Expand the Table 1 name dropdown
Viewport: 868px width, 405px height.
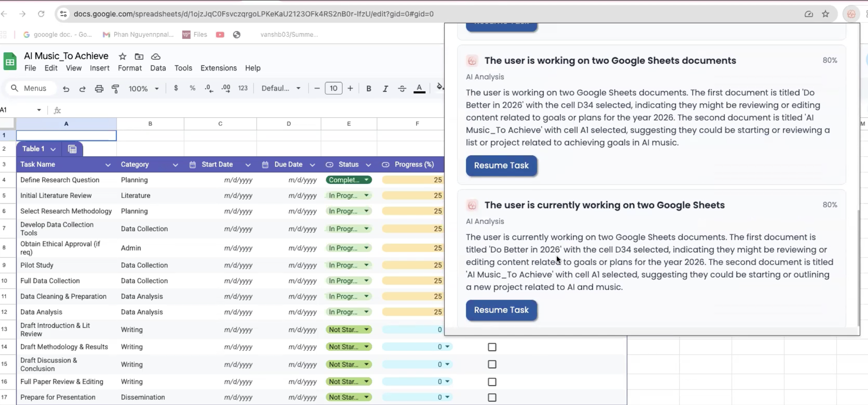pyautogui.click(x=53, y=149)
